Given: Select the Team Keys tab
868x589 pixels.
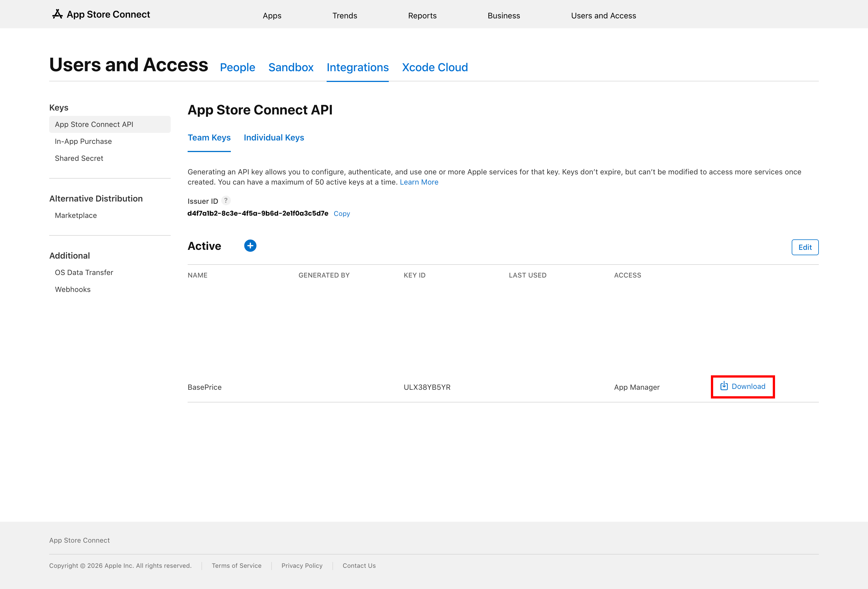Looking at the screenshot, I should pos(209,137).
